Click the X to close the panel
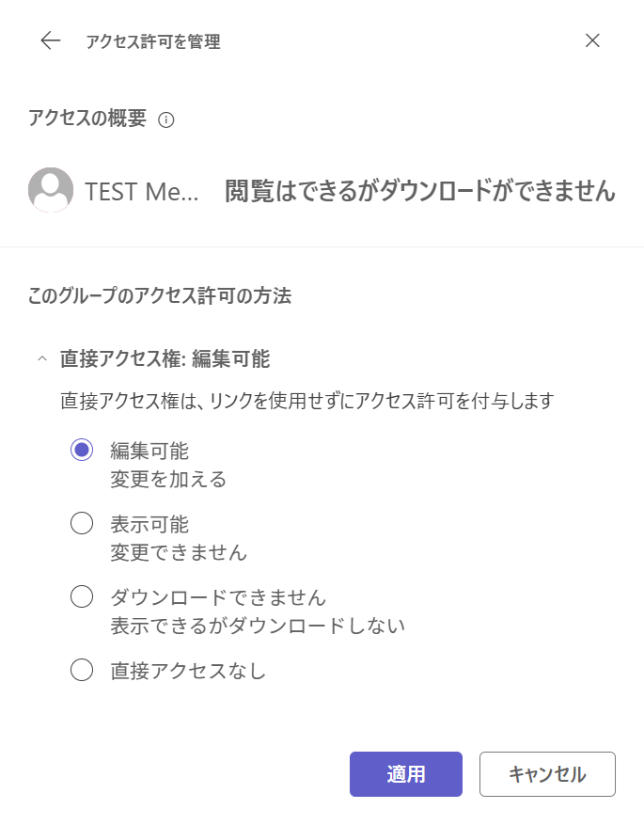 point(593,40)
